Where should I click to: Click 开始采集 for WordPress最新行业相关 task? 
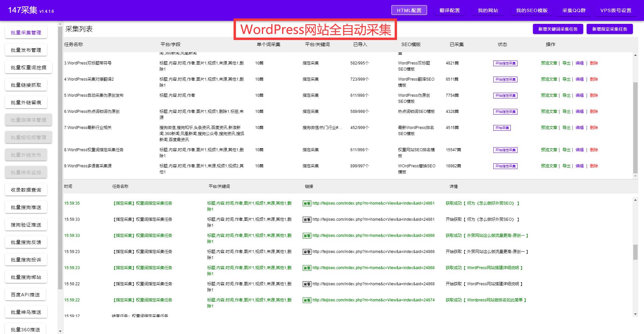pyautogui.click(x=501, y=128)
